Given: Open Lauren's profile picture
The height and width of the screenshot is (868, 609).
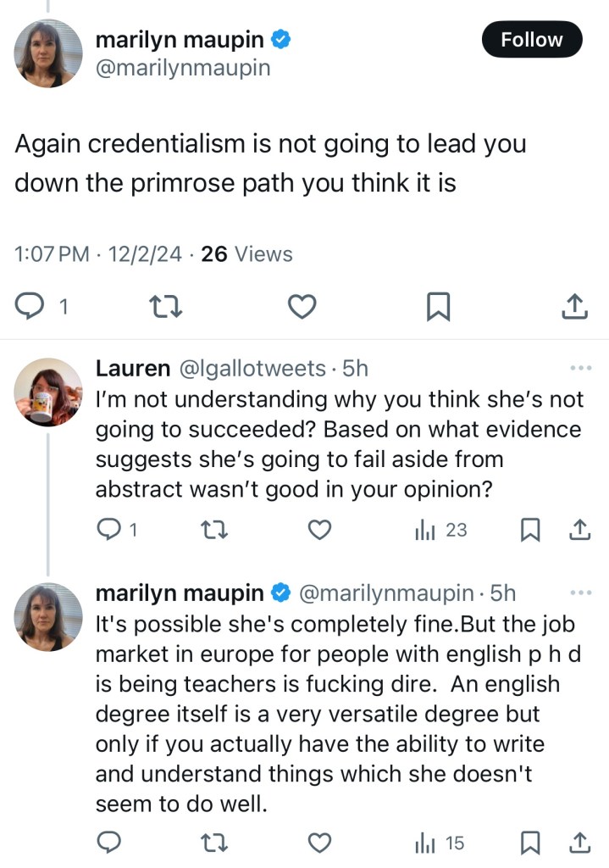Looking at the screenshot, I should (48, 392).
